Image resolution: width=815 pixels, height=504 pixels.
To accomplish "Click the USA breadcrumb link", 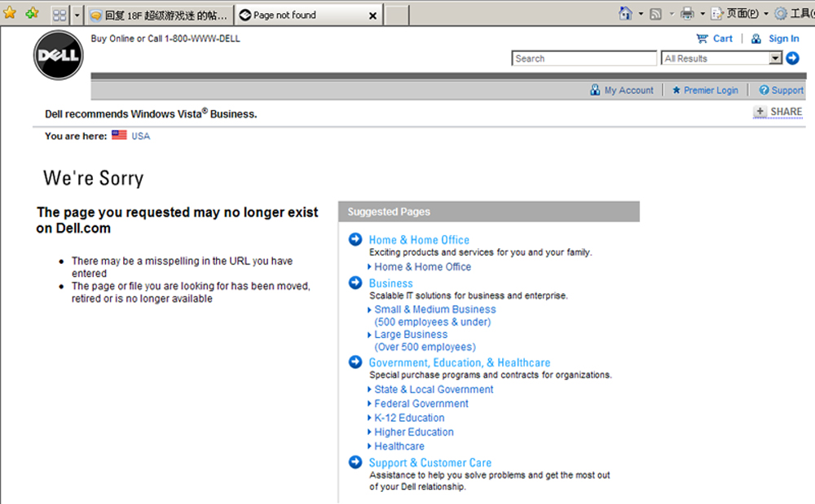I will point(140,136).
